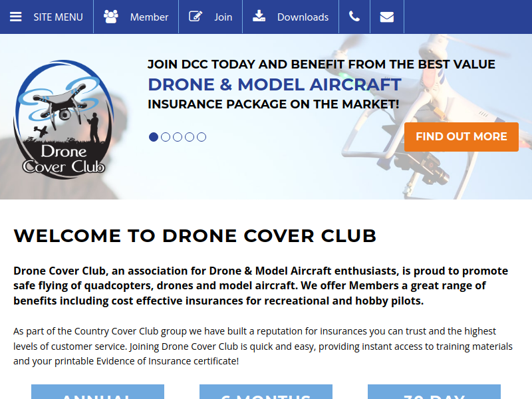Click the phone icon in navbar
The height and width of the screenshot is (399, 532).
coord(354,17)
